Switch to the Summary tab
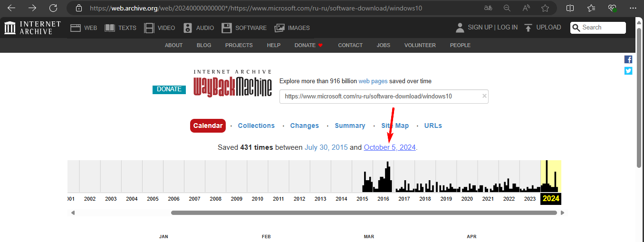Viewport: 644px width, 242px height. pyautogui.click(x=350, y=126)
